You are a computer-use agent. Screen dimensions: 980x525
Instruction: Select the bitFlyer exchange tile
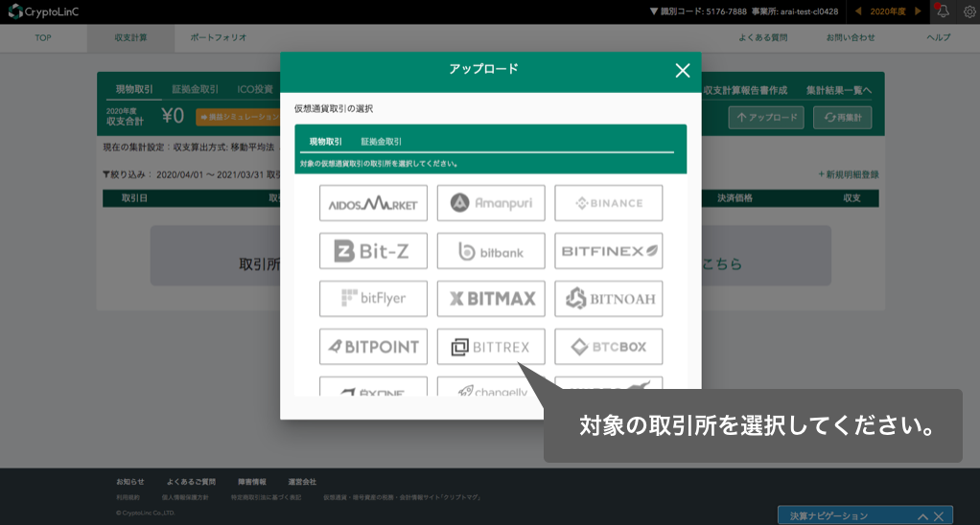point(373,298)
